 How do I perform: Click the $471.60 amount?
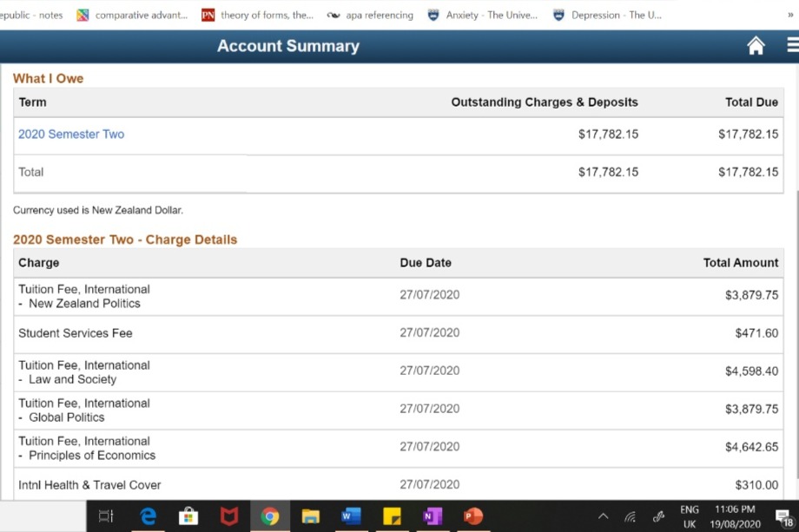[756, 333]
